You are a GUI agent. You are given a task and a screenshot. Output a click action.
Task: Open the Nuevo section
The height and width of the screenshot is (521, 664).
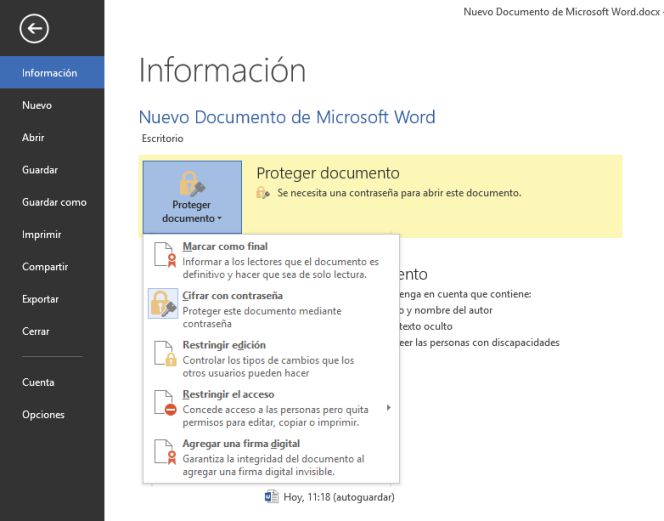coord(52,105)
